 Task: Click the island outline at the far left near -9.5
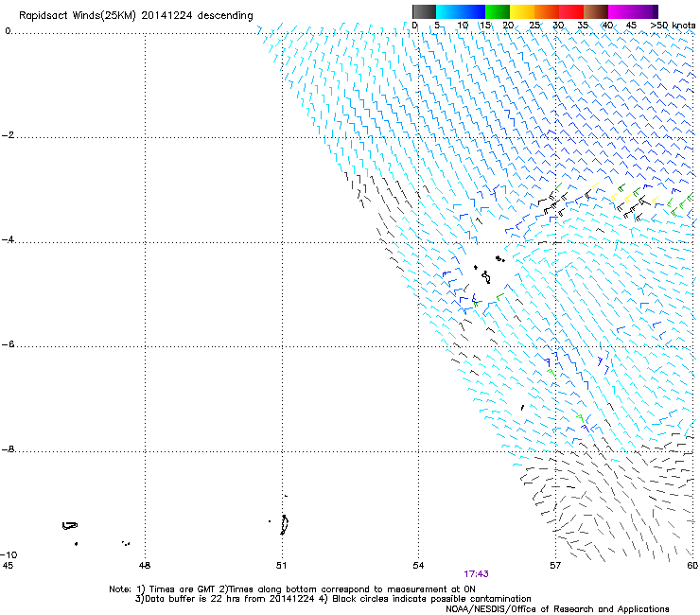(70, 526)
